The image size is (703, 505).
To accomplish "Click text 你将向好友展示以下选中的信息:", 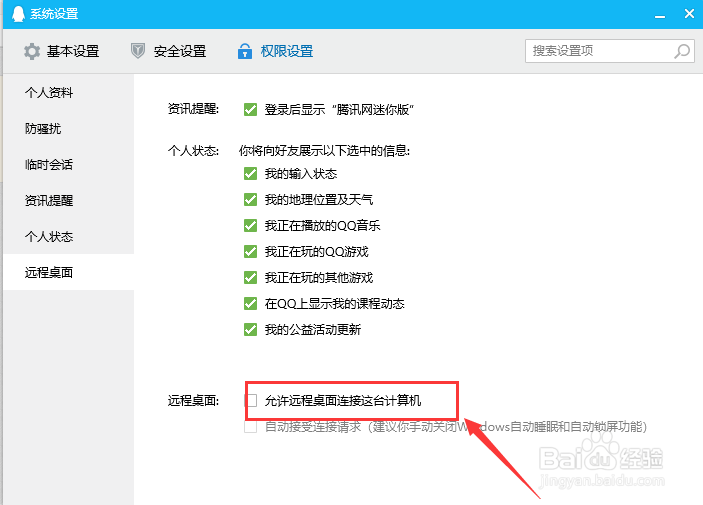I will [x=324, y=150].
